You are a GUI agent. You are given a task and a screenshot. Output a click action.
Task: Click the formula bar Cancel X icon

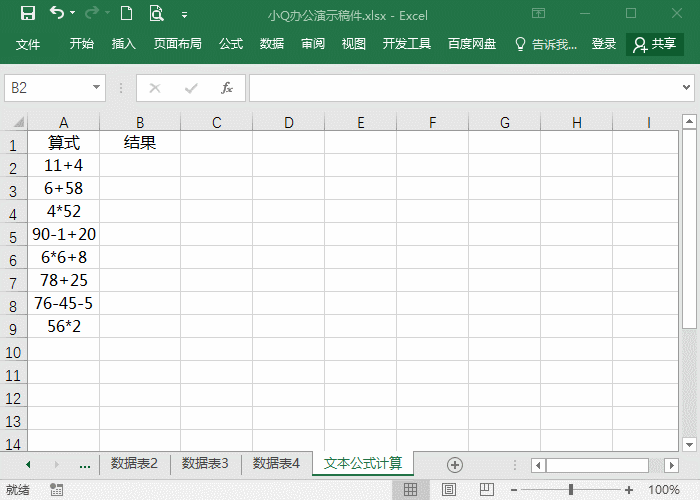click(155, 88)
